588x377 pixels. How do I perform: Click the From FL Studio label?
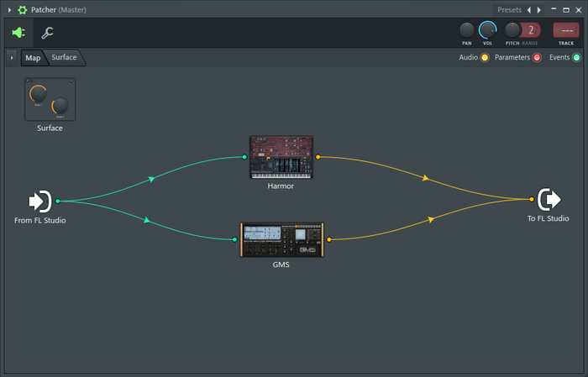click(x=40, y=220)
